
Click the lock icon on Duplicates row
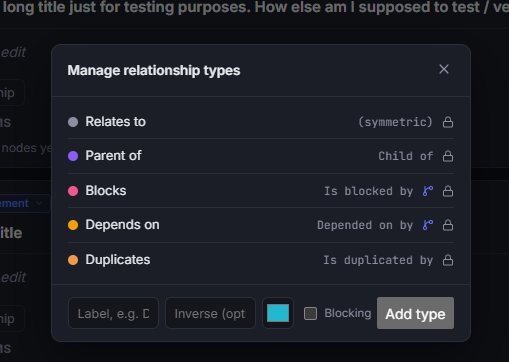448,260
